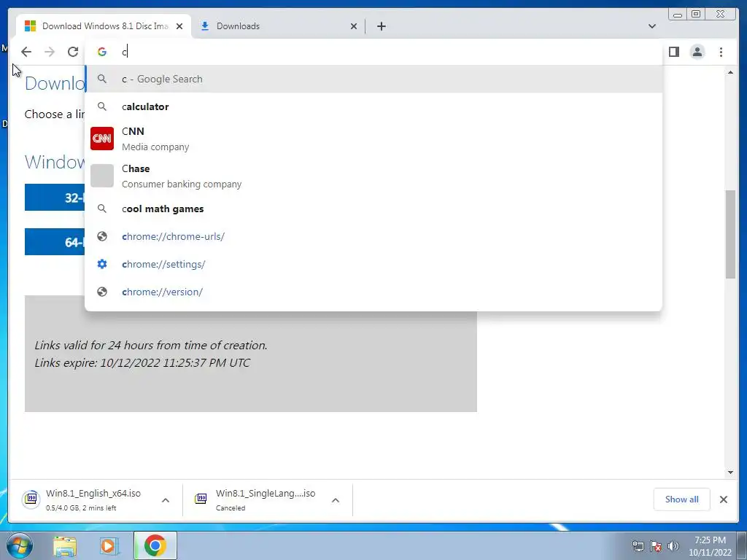Open the side panel icon
Viewport: 747px width, 560px height.
pos(673,52)
